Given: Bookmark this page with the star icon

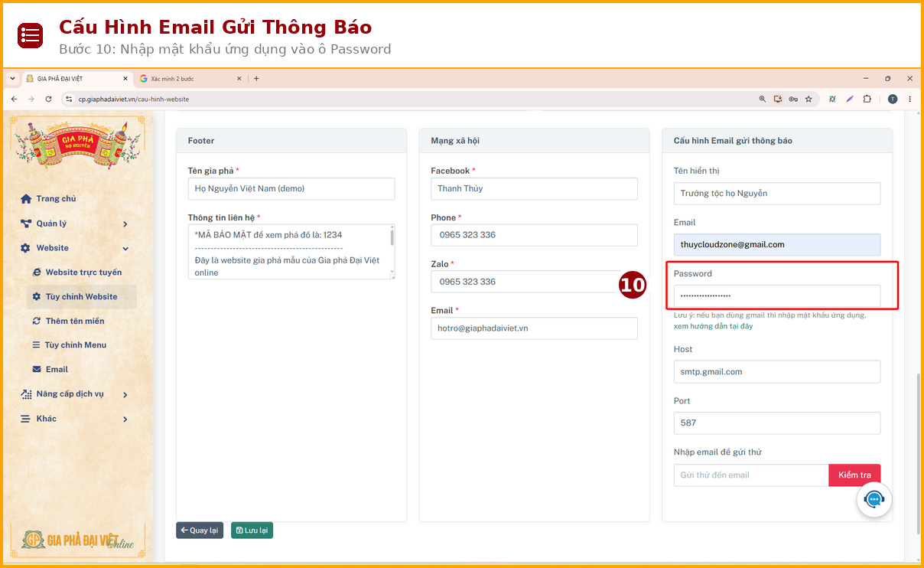Looking at the screenshot, I should click(808, 99).
